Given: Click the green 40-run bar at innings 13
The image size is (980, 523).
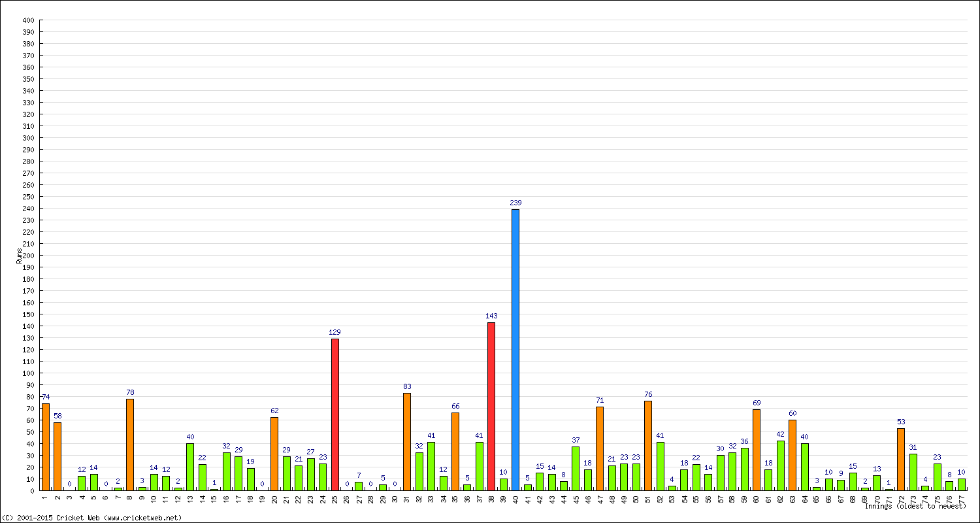Looking at the screenshot, I should click(x=190, y=467).
